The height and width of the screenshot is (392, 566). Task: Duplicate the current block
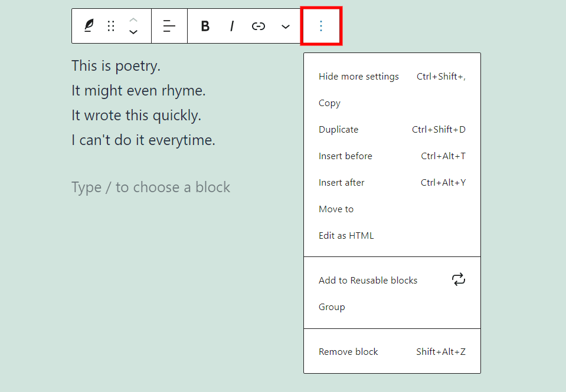point(338,129)
